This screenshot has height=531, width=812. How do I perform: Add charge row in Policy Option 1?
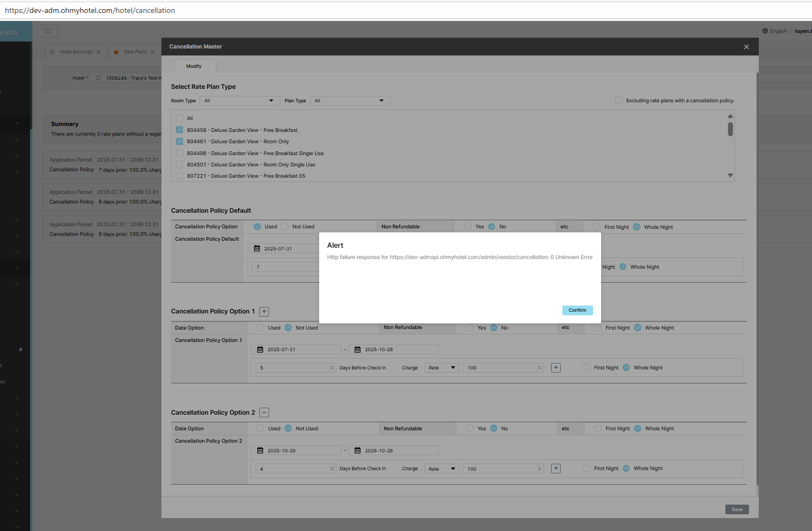click(556, 368)
